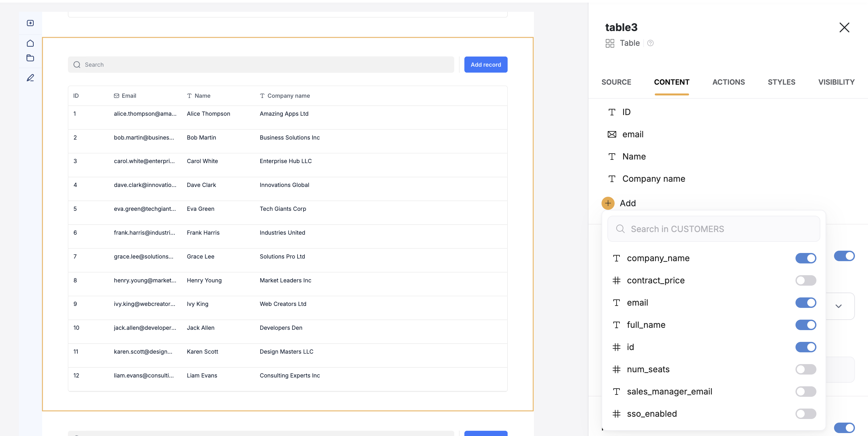Click the question mark help icon next to Table
The image size is (868, 436).
click(651, 43)
